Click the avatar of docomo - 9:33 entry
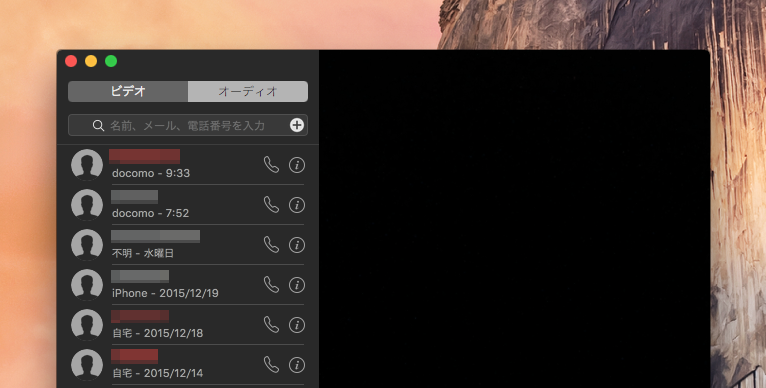 [87, 165]
